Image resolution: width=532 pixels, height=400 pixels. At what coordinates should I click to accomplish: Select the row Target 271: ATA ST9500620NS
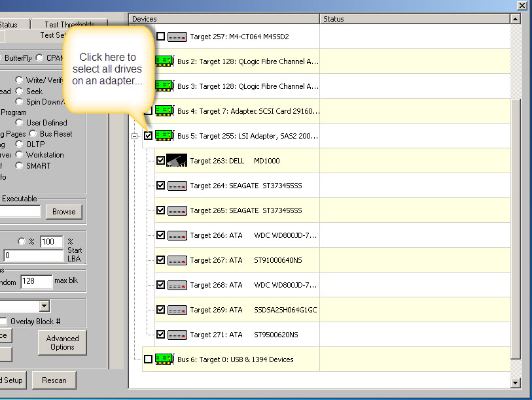pyautogui.click(x=333, y=335)
